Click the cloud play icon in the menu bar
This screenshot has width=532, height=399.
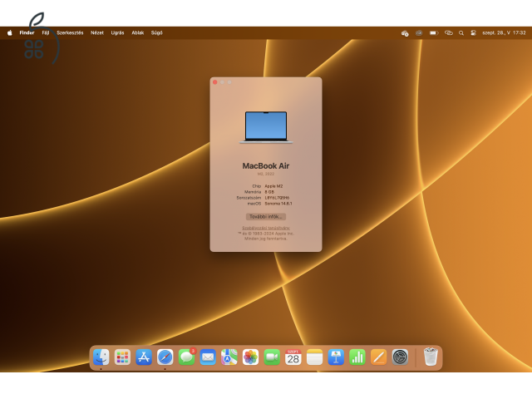click(405, 33)
